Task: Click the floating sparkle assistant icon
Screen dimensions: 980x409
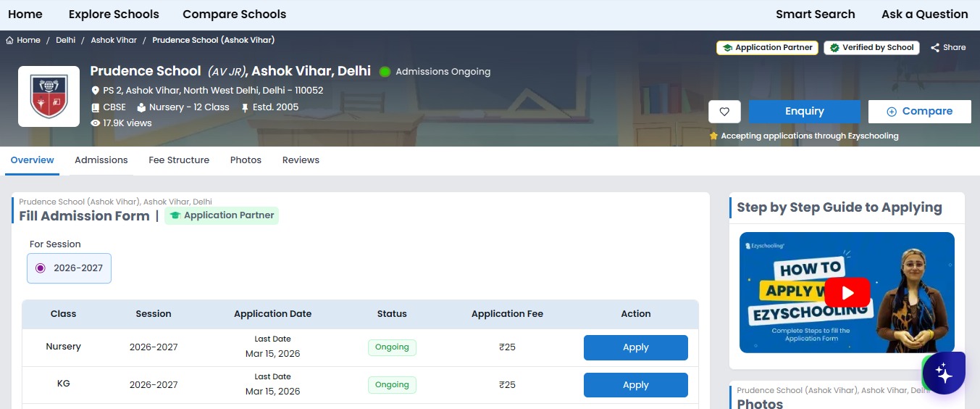Action: point(944,373)
